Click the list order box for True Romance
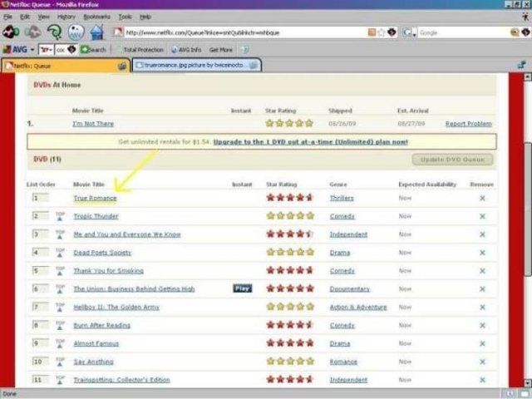The width and height of the screenshot is (532, 399). pos(41,198)
